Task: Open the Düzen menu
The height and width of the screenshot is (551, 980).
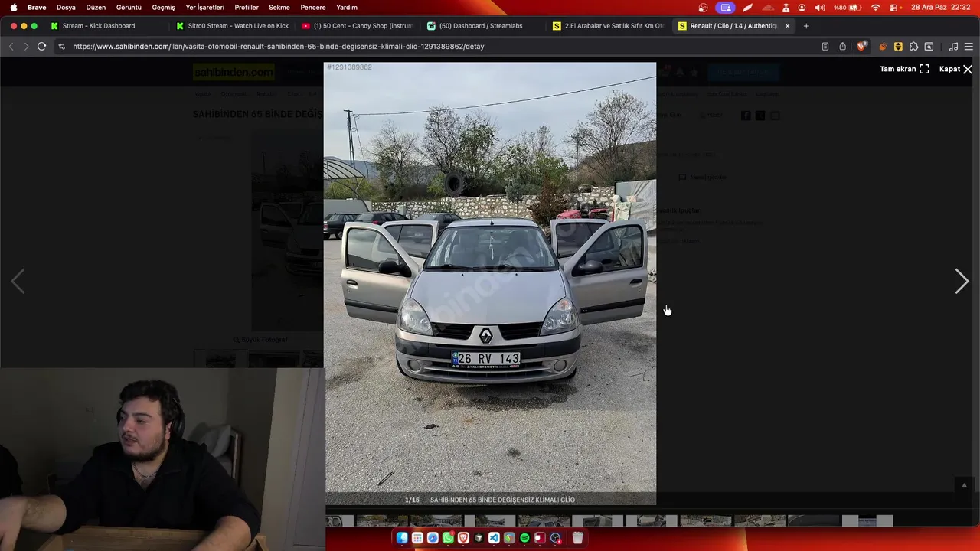Action: coord(96,8)
